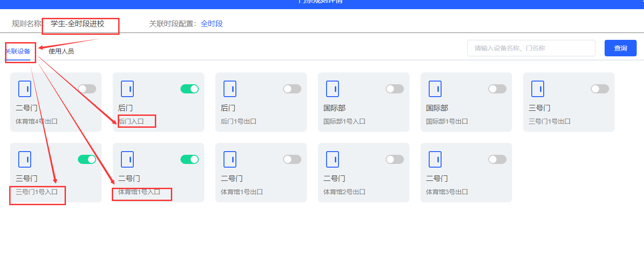Screen dimensions: 644x256
Task: Click door icon on 后门入口 card
Action: pos(127,89)
